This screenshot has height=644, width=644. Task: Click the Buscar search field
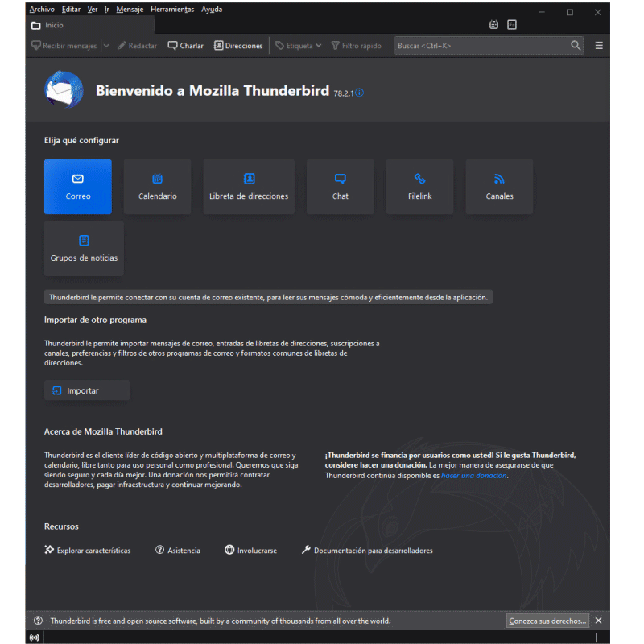(x=481, y=46)
